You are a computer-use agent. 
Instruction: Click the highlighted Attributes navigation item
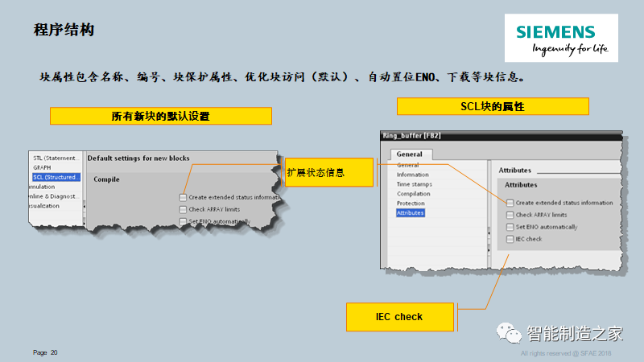click(410, 212)
